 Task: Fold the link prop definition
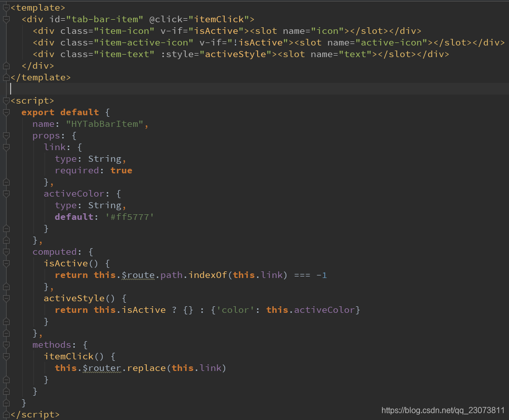[6, 147]
